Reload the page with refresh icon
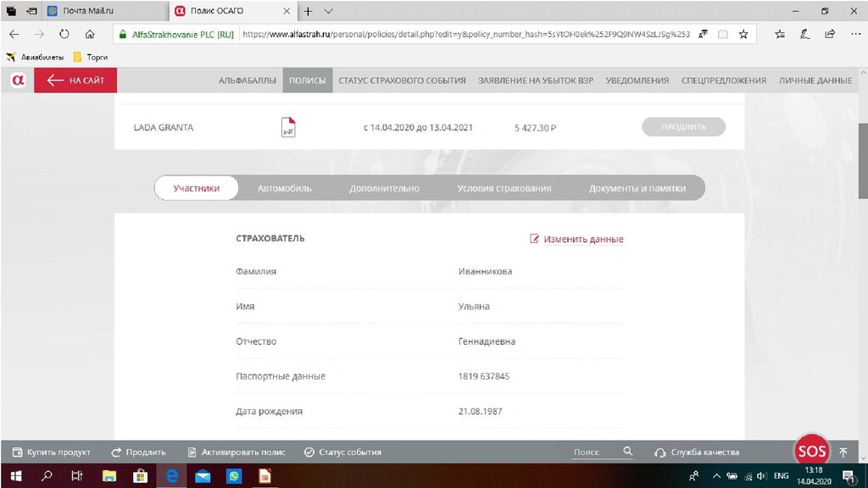The height and width of the screenshot is (488, 868). (x=64, y=34)
